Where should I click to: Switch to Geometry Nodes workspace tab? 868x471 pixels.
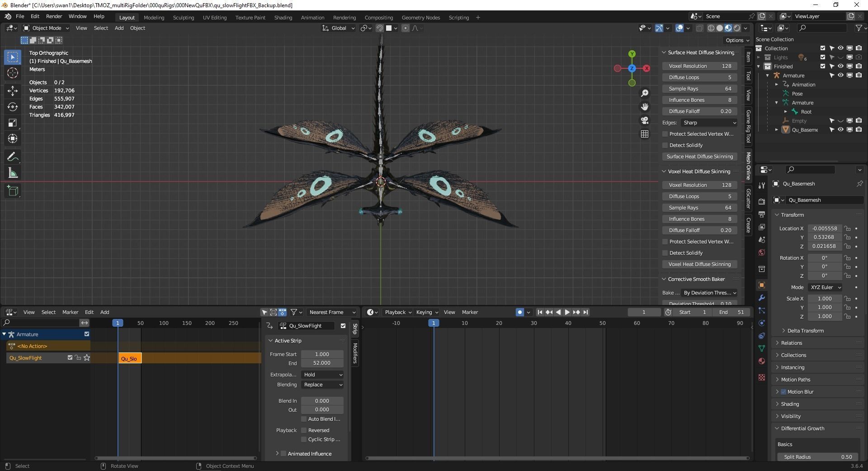(420, 18)
